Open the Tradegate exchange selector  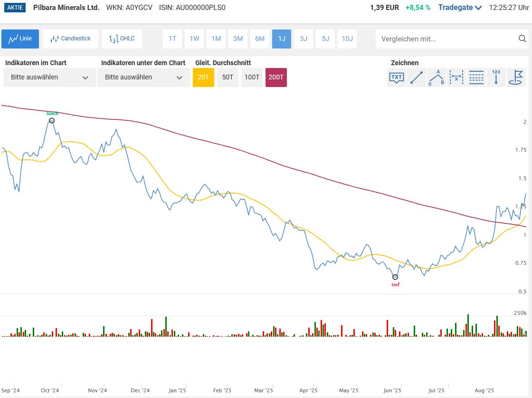[460, 8]
